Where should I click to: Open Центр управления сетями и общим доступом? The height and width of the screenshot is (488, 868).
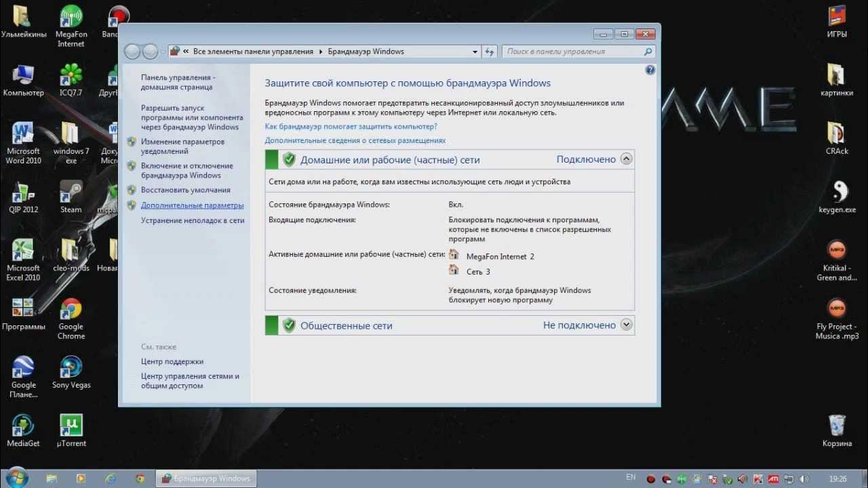coord(190,381)
